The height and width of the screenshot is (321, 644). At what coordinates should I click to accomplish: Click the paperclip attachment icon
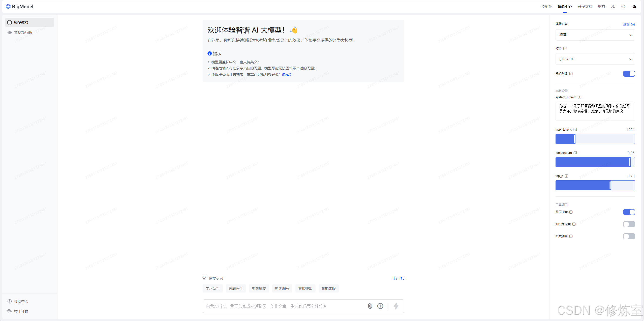point(370,306)
